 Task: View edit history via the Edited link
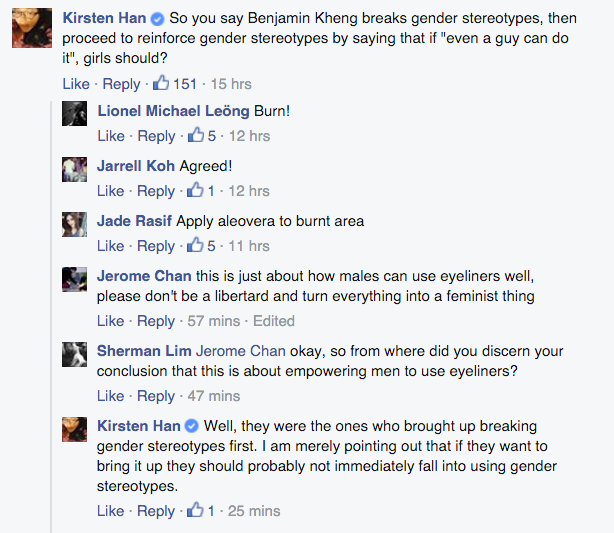tap(273, 321)
